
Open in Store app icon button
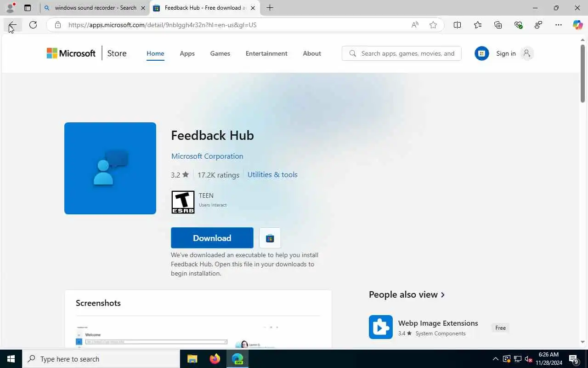click(x=270, y=238)
